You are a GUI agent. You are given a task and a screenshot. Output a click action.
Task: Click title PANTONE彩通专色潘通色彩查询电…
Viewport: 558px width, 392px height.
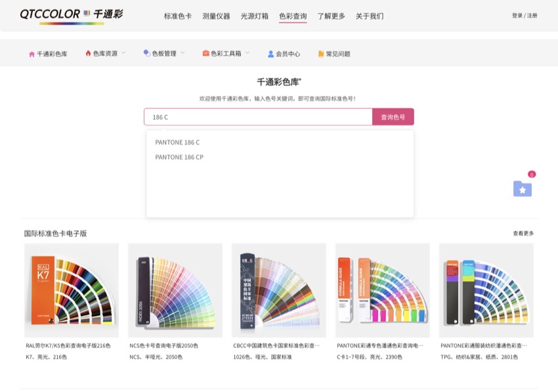pos(380,345)
